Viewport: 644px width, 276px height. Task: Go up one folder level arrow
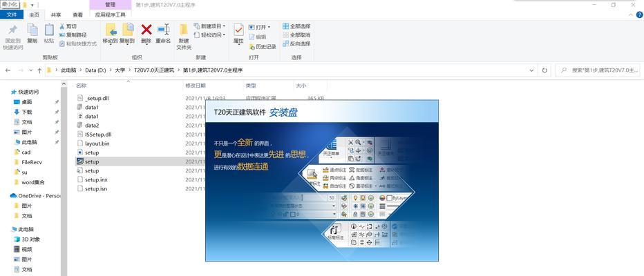(39, 70)
